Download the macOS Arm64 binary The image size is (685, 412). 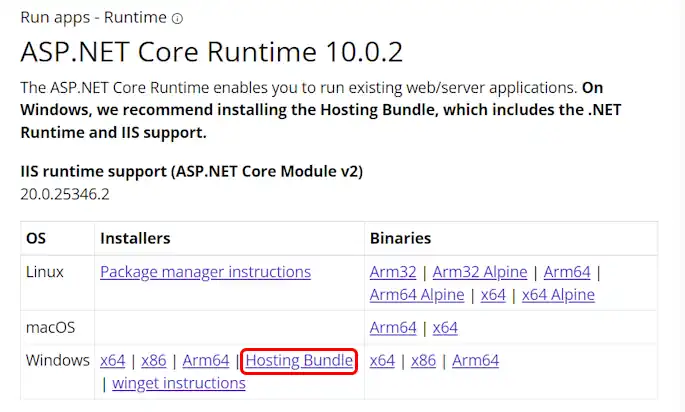coord(393,327)
